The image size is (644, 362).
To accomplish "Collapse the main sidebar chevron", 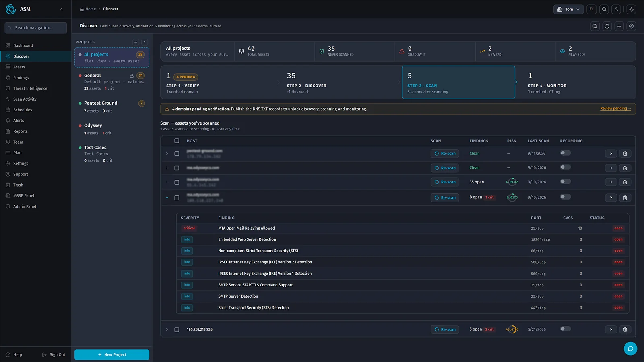I will coord(61,9).
